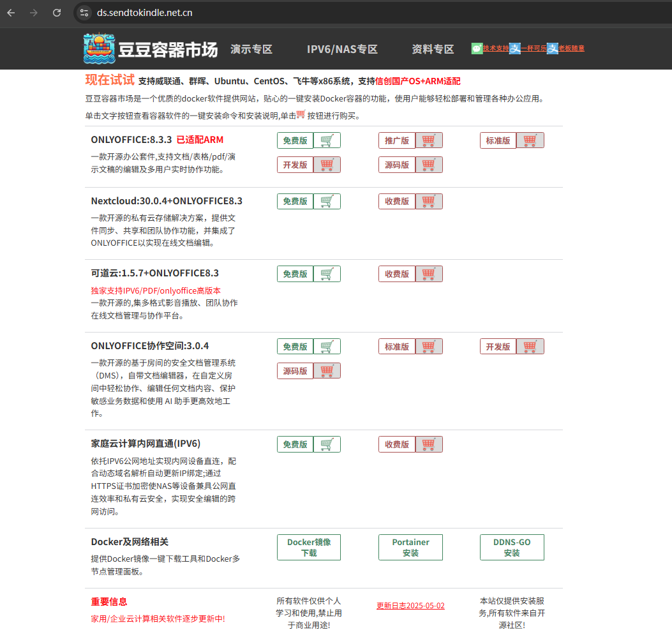Click the address bar URL ds.sendtokindle.net.cn

click(144, 13)
